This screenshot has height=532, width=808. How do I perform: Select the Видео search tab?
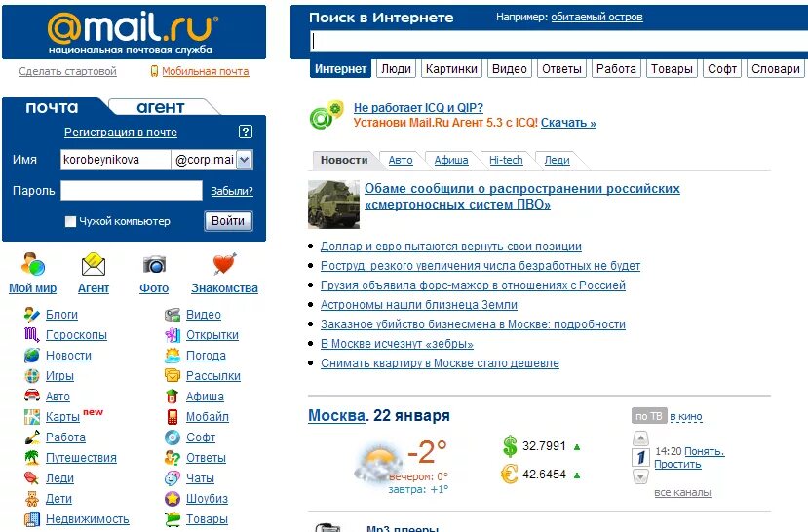(x=509, y=69)
